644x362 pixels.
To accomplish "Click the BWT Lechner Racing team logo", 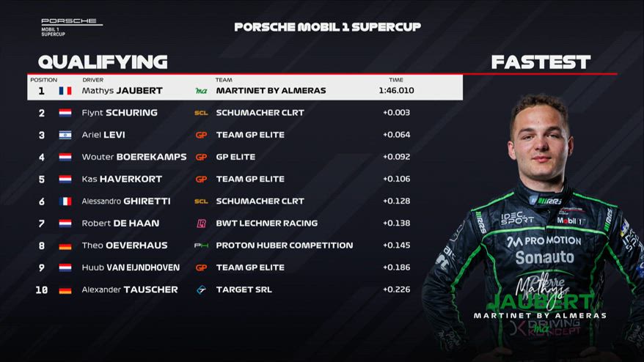I will pyautogui.click(x=201, y=224).
